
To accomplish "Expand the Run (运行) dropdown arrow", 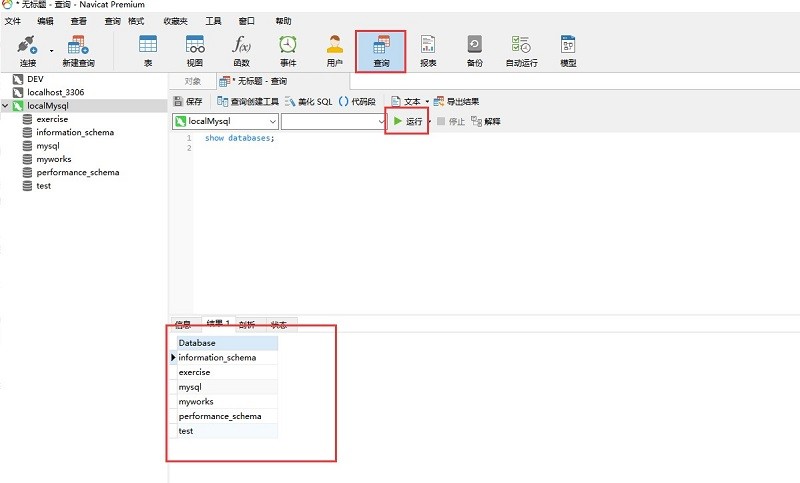I will point(430,121).
